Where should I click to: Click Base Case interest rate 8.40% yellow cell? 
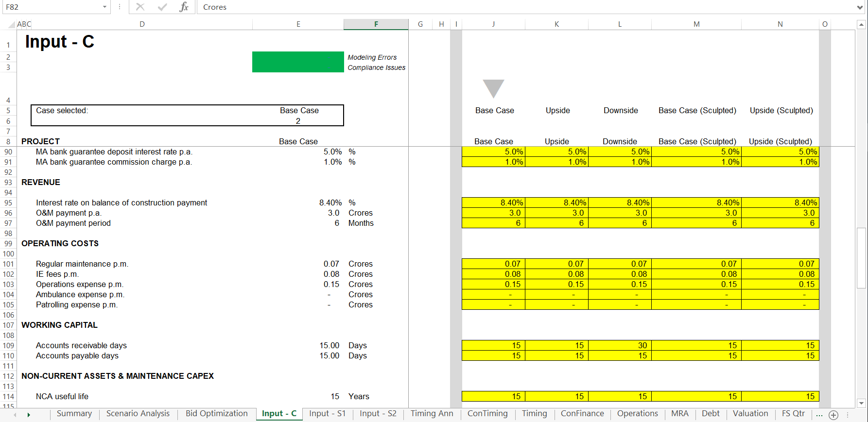click(493, 203)
